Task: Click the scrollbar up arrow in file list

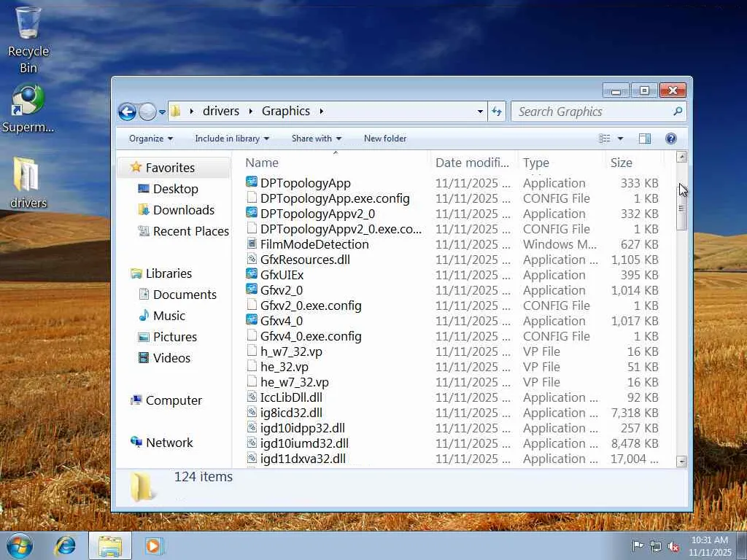Action: (682, 157)
